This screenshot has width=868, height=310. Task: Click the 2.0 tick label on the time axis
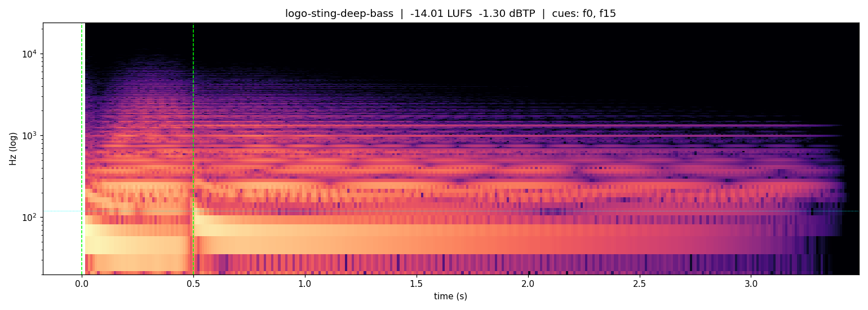(528, 284)
